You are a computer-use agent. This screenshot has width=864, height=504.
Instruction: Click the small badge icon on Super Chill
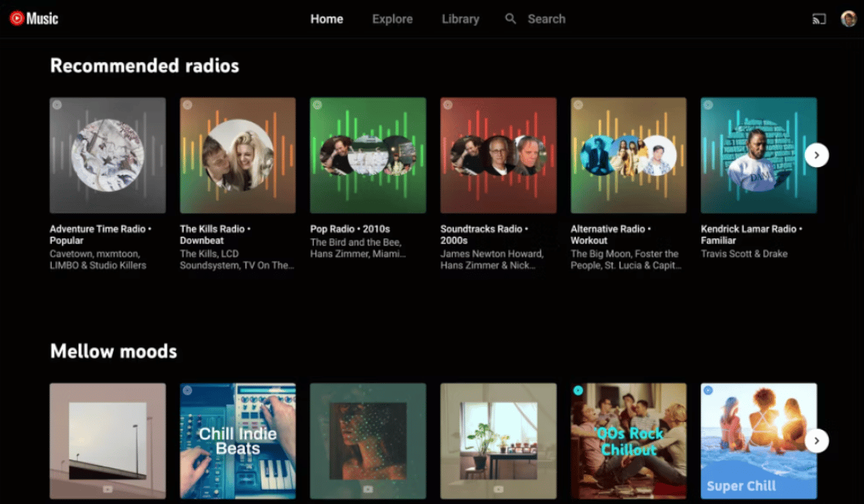click(x=708, y=390)
